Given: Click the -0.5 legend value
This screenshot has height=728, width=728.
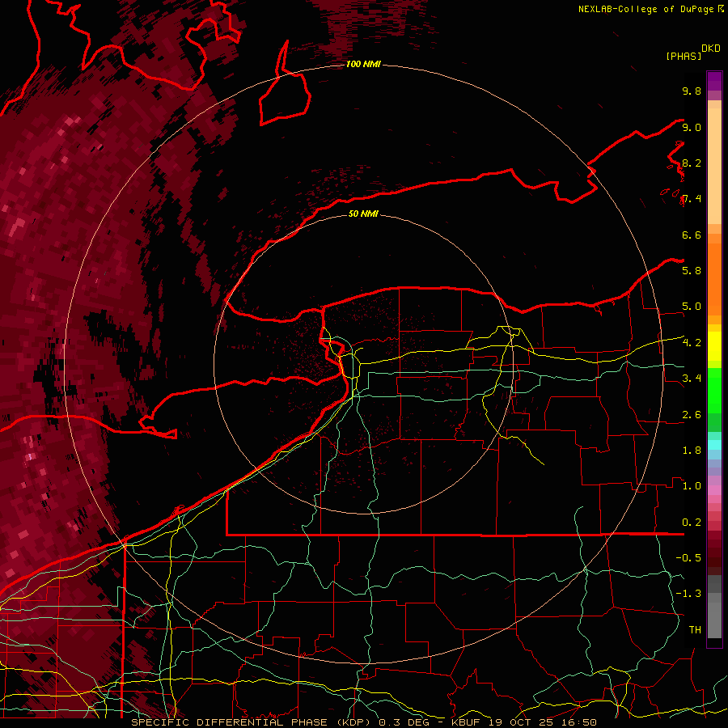Looking at the screenshot, I should [x=688, y=558].
